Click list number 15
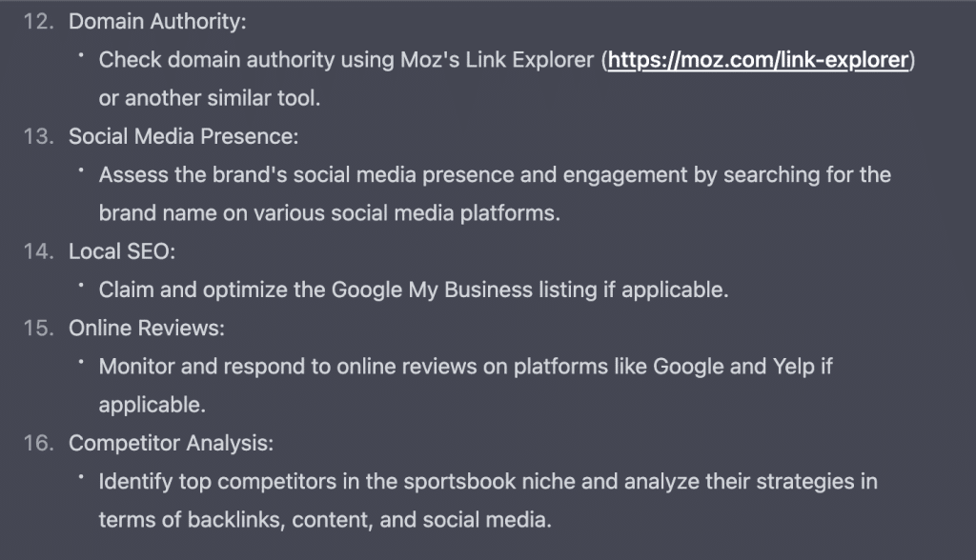The width and height of the screenshot is (976, 560). [38, 329]
